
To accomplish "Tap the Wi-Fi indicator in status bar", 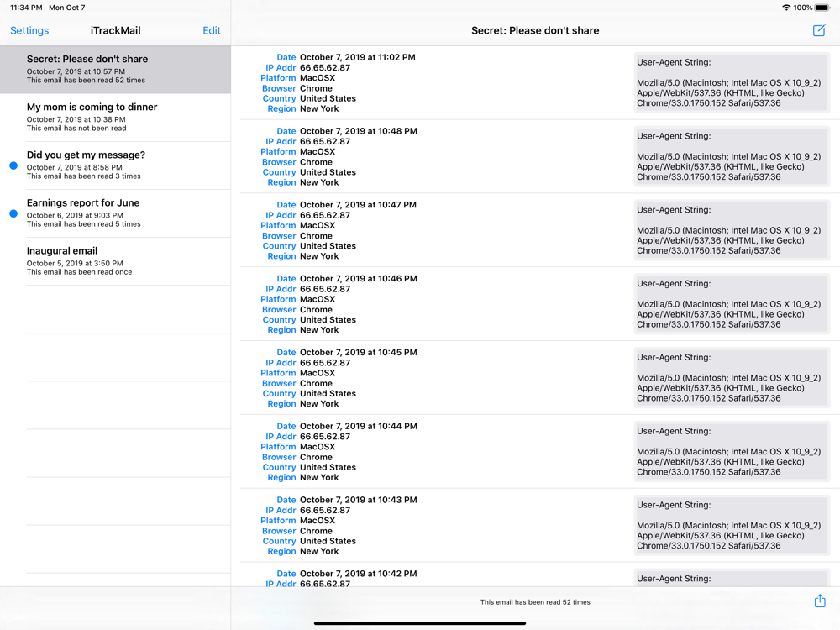I will pyautogui.click(x=786, y=8).
